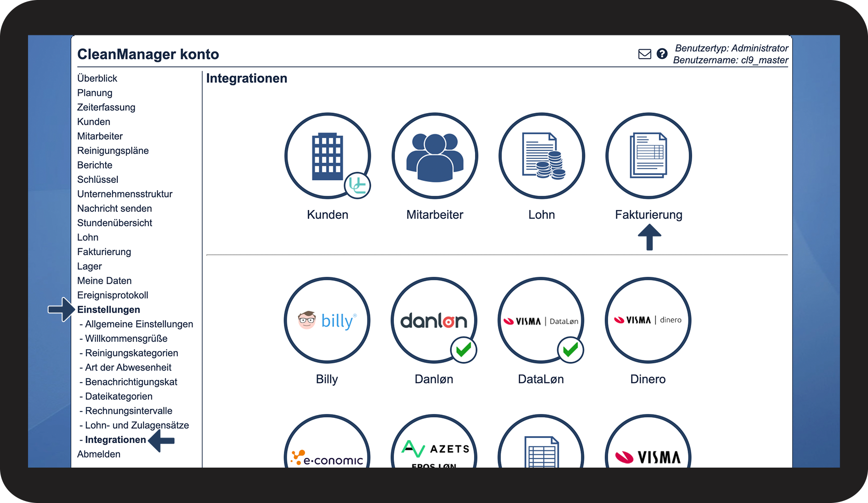868x503 pixels.
Task: Navigate to Kunden in the sidebar menu
Action: (94, 121)
